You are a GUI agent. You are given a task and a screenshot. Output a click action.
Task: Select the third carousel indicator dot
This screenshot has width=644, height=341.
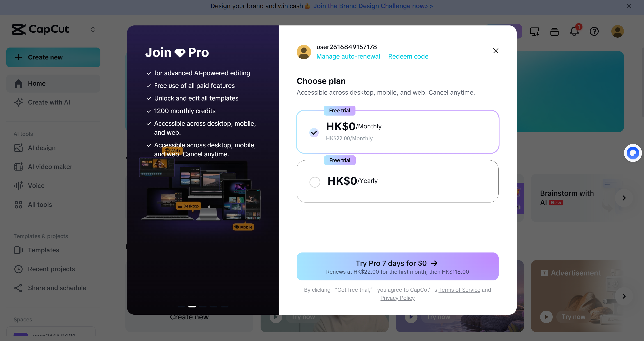point(203,306)
